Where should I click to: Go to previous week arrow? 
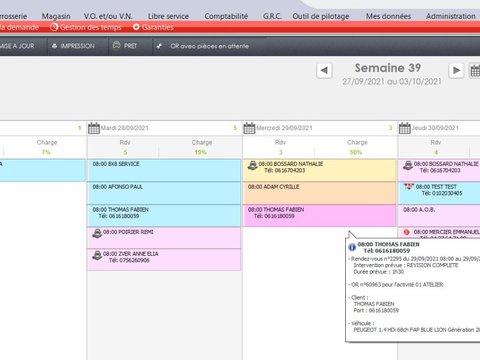pyautogui.click(x=324, y=71)
